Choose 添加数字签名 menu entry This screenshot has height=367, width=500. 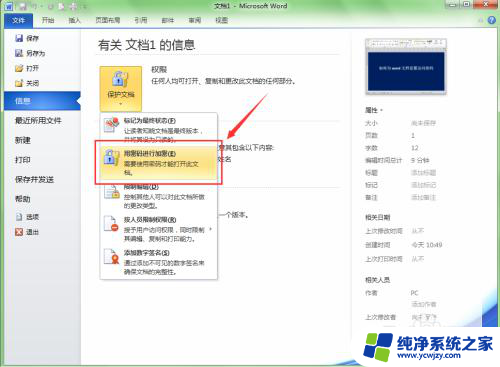click(159, 262)
